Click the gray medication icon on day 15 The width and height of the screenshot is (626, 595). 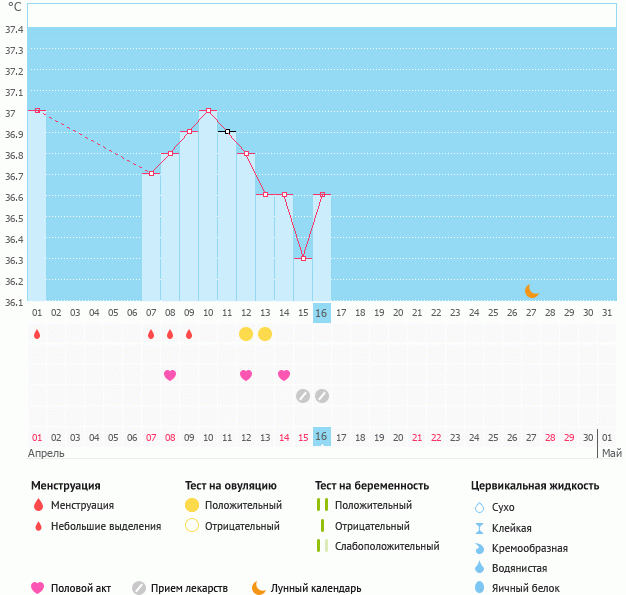click(303, 396)
